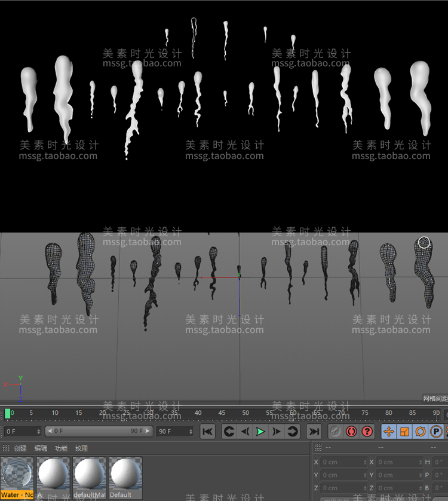448x501 pixels.
Task: Toggle rotation keyframe recording icon
Action: pyautogui.click(x=420, y=432)
